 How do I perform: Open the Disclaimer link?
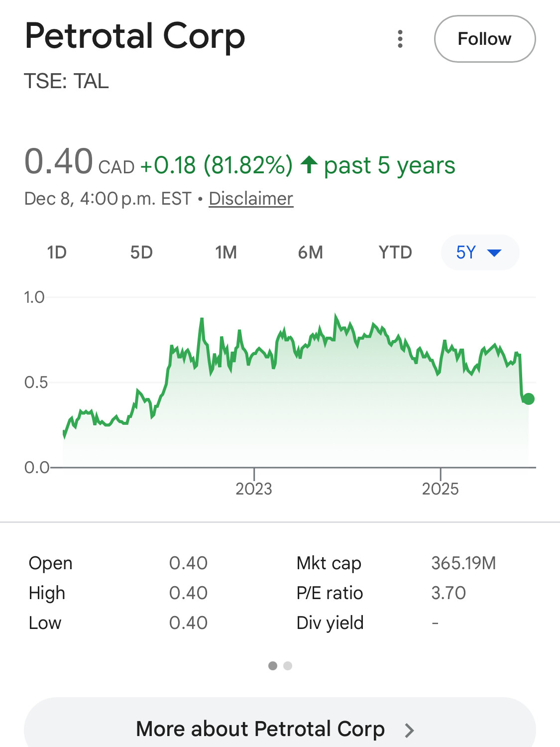[251, 198]
